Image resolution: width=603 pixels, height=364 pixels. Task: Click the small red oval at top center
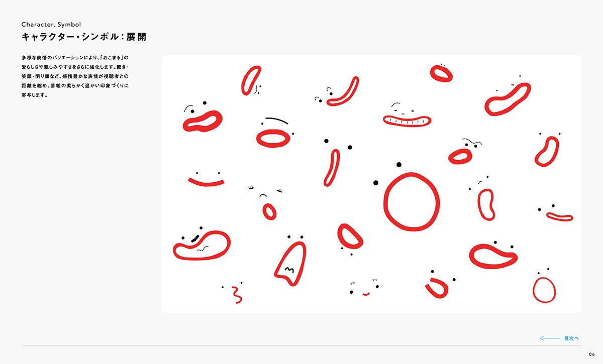(x=441, y=73)
